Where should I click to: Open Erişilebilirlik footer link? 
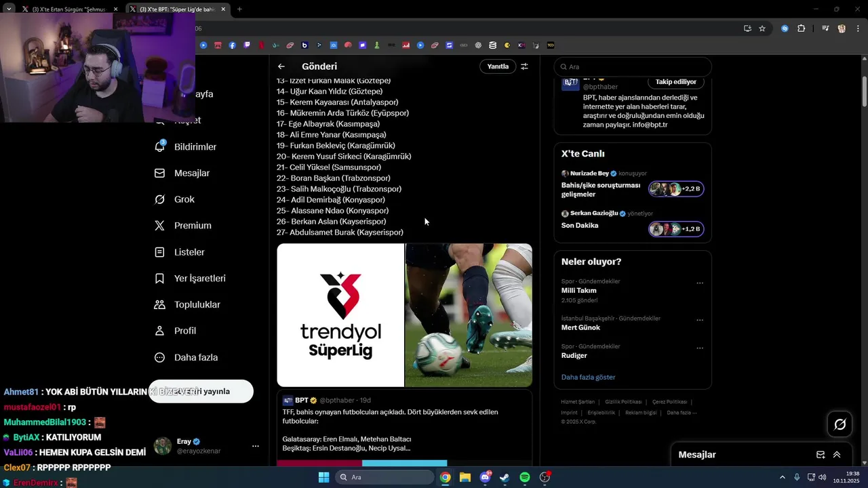click(601, 413)
